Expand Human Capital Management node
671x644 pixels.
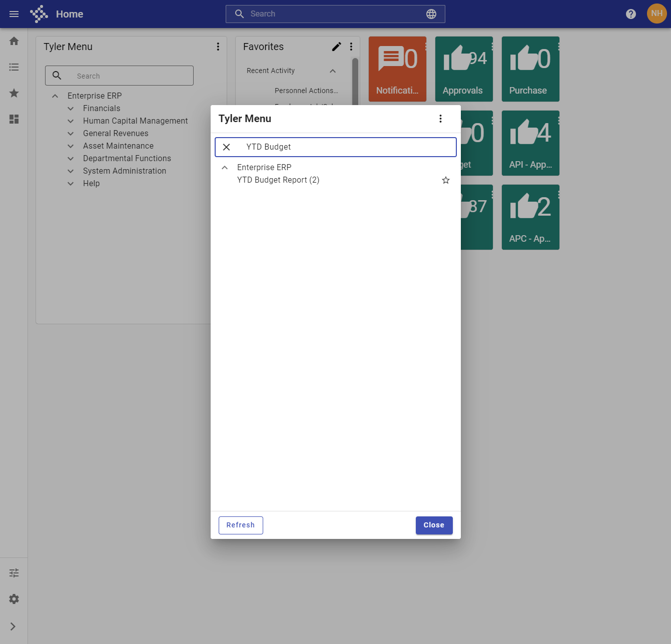click(71, 121)
